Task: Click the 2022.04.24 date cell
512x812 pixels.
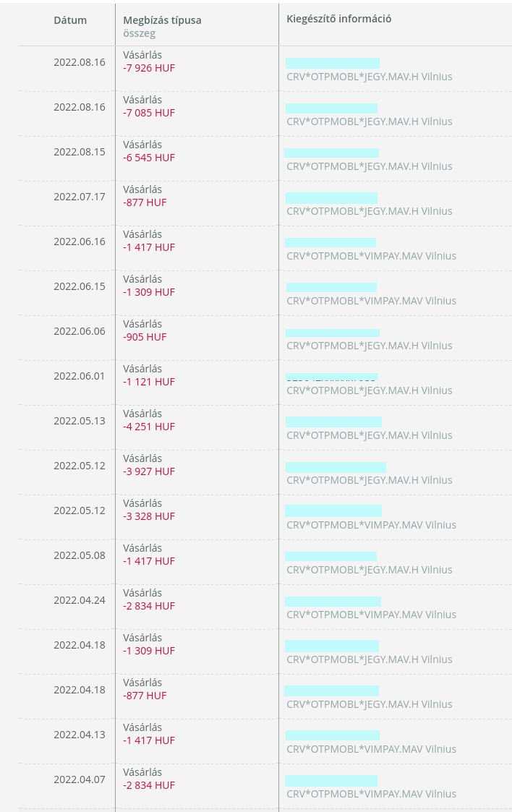Action: click(x=80, y=600)
